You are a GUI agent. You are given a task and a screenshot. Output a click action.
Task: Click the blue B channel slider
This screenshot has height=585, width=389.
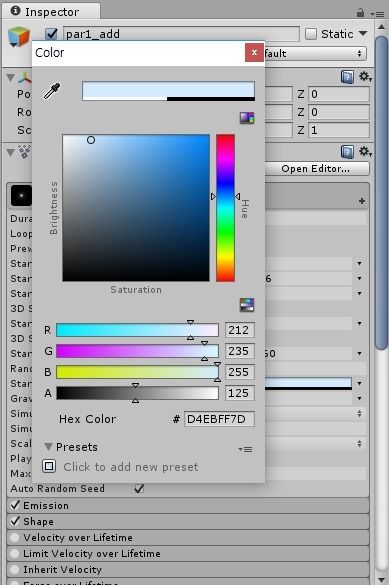(137, 372)
